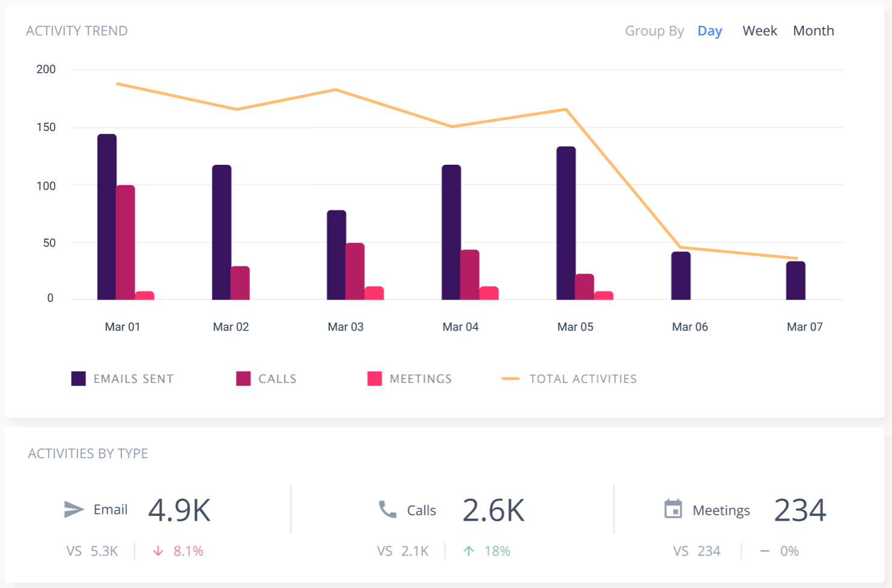
Task: Click the green up arrow beside 18%
Action: 469,551
